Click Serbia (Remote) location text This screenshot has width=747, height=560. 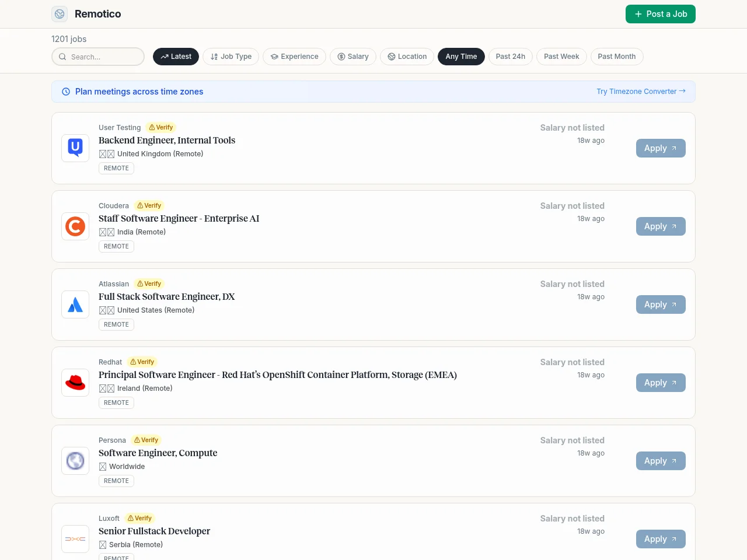pyautogui.click(x=136, y=545)
